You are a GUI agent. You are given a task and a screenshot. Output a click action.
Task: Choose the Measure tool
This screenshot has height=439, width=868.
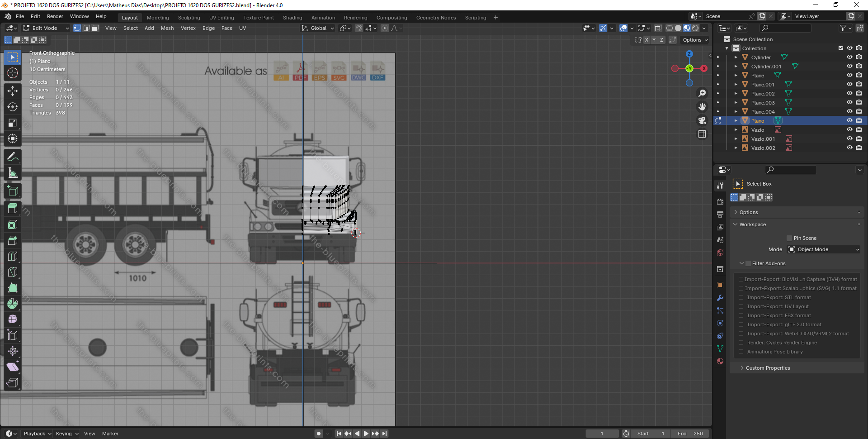13,173
